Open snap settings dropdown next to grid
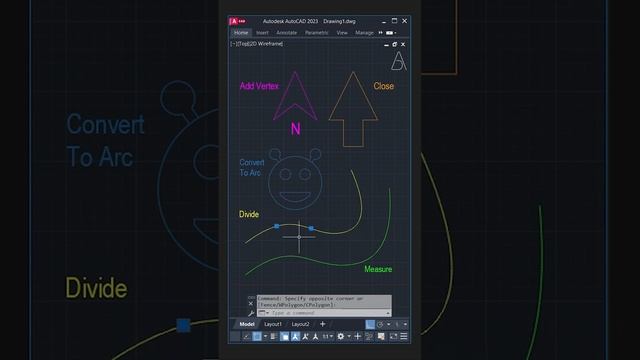This screenshot has height=360, width=640. pos(265,336)
